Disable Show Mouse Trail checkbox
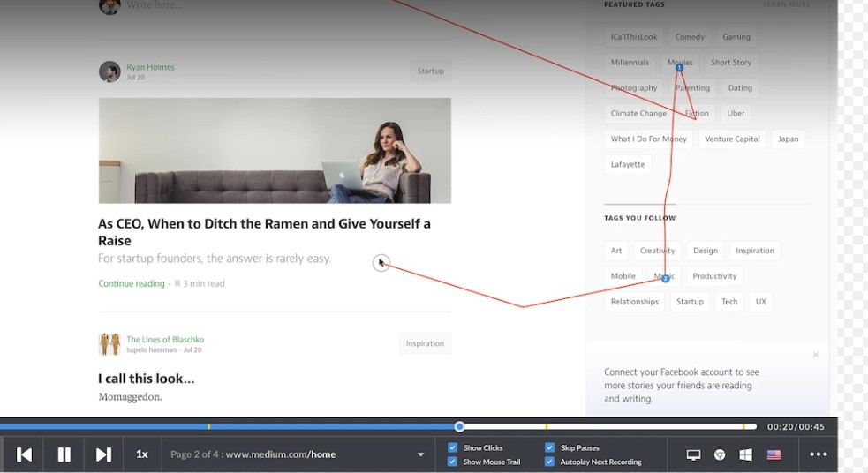Image resolution: width=868 pixels, height=473 pixels. click(x=453, y=462)
